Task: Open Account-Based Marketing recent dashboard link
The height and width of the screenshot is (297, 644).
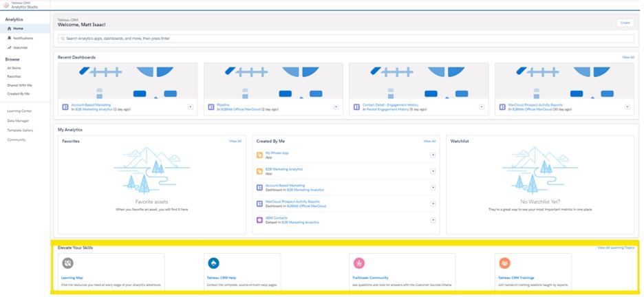Action: (91, 105)
